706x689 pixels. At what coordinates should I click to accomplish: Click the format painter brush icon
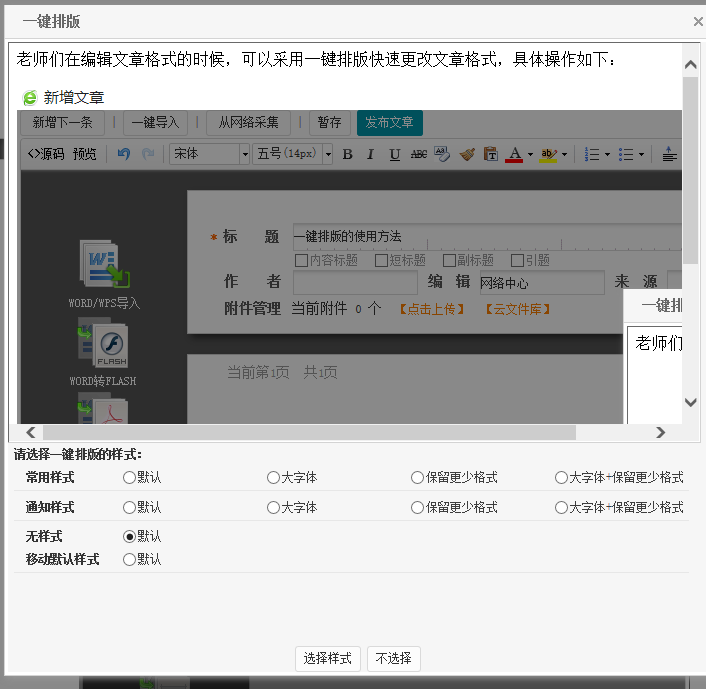point(466,154)
